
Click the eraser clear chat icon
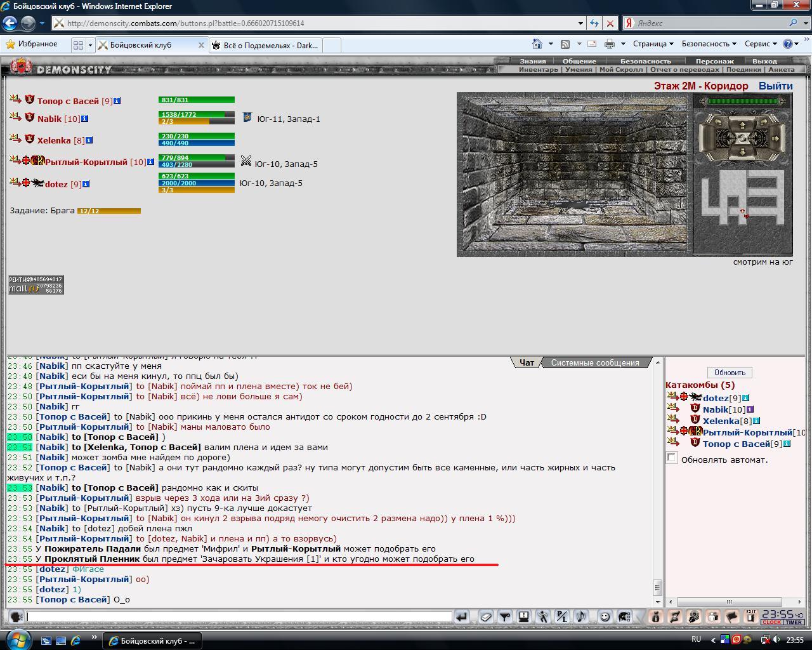point(486,617)
